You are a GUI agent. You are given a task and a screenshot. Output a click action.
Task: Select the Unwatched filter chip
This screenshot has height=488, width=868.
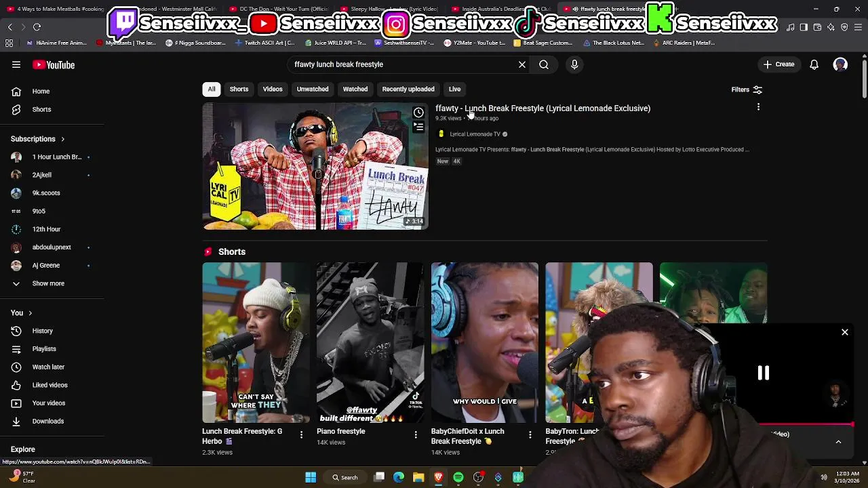point(313,89)
